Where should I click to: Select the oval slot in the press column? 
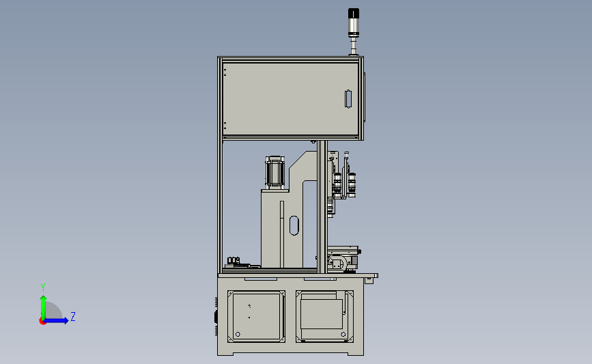click(x=294, y=225)
